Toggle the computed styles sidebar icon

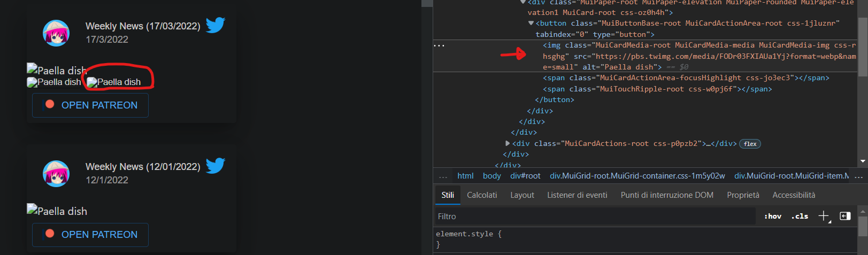tap(845, 216)
